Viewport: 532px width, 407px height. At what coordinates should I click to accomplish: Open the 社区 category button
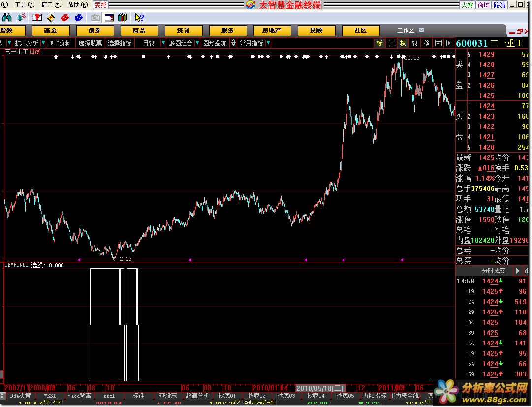(360, 31)
